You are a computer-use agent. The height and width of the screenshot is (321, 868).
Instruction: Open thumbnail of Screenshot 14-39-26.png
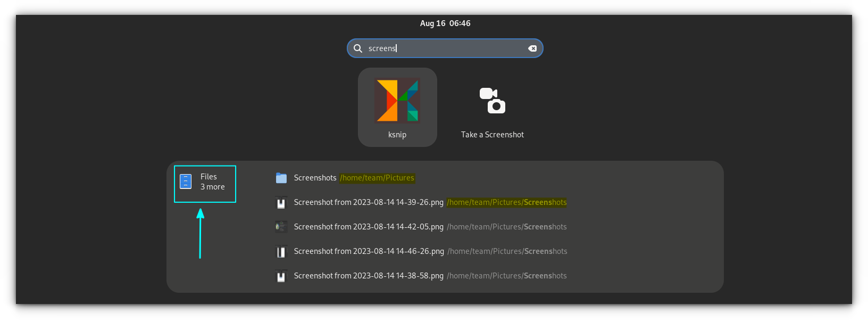tap(281, 202)
